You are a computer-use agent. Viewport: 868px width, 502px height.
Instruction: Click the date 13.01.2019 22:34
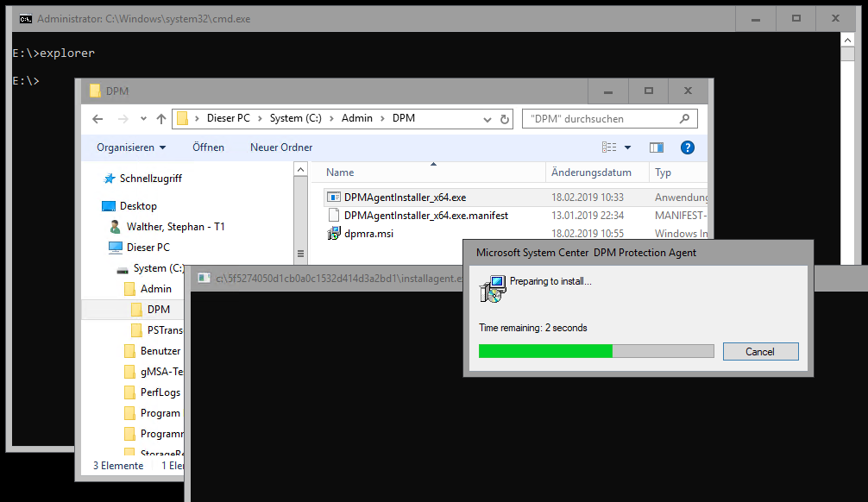tap(588, 216)
